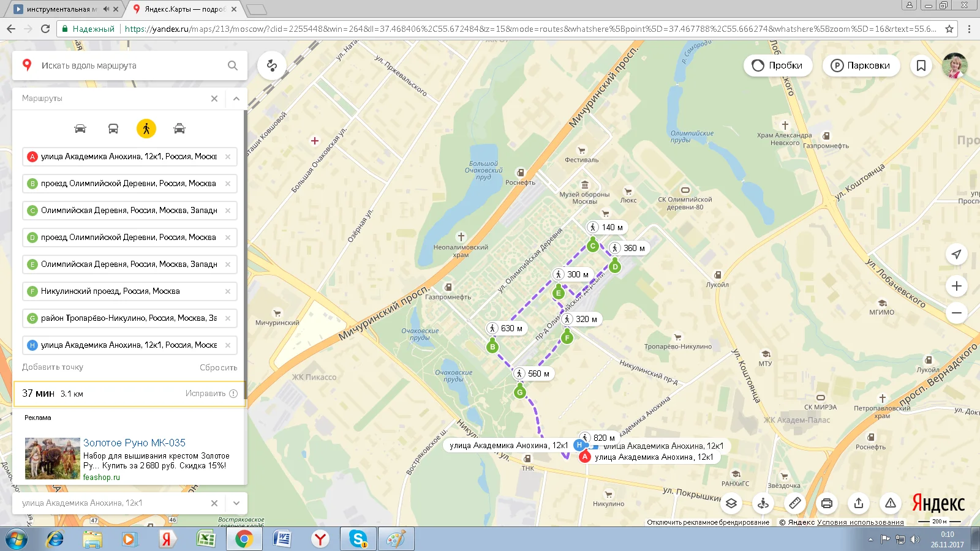Collapse the Маршруты panel with the chevron
This screenshot has height=551, width=980.
click(236, 99)
